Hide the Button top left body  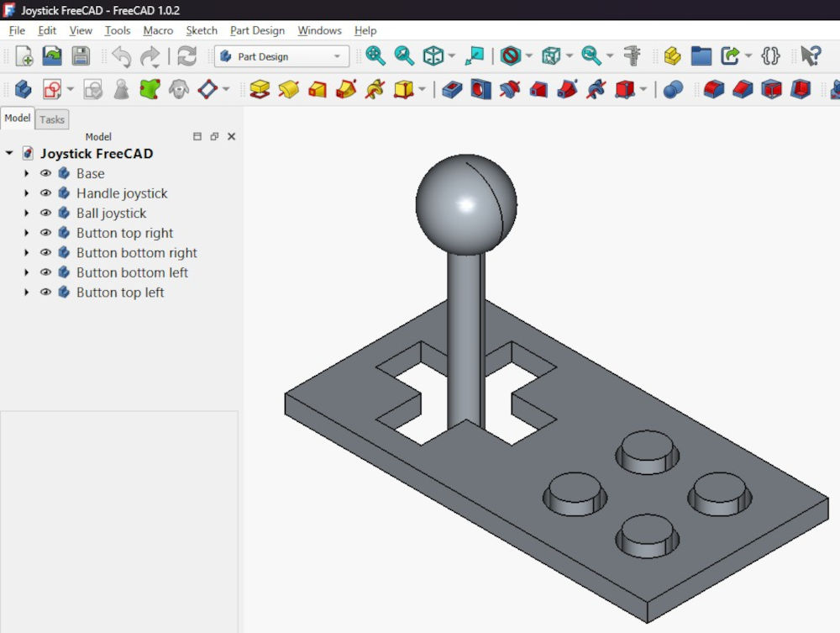(45, 292)
